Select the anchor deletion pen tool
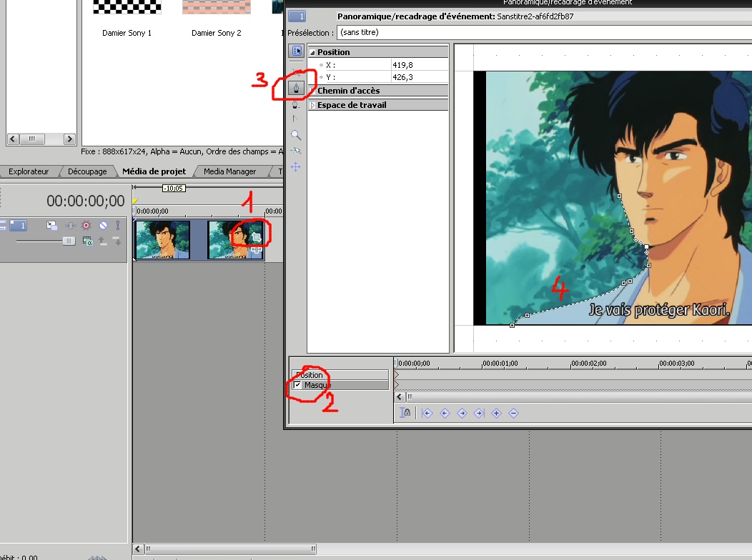Image resolution: width=752 pixels, height=560 pixels. 296,105
